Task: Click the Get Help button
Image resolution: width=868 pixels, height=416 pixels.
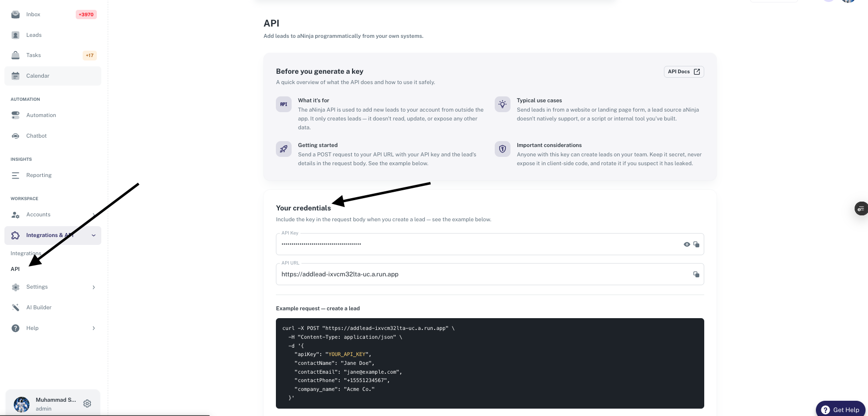Action: pos(840,410)
